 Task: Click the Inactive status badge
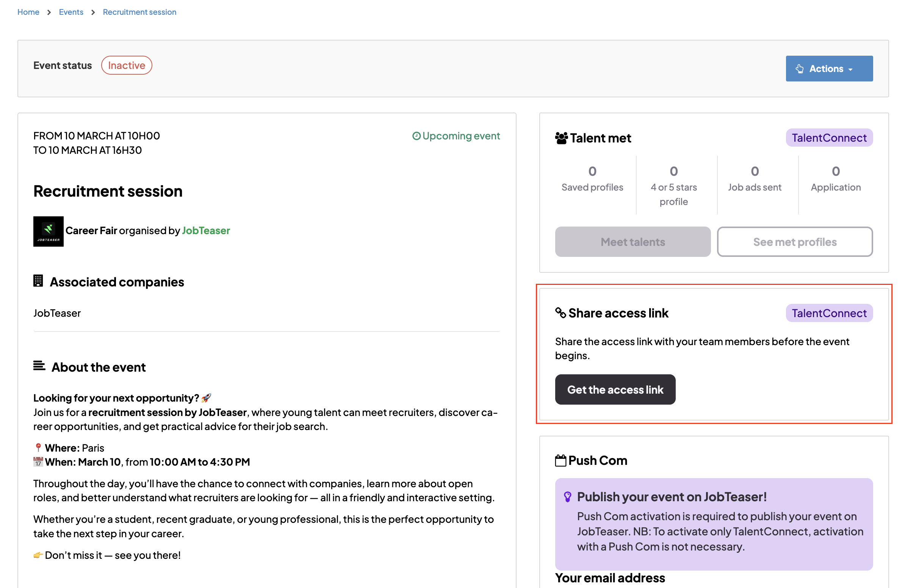(127, 66)
